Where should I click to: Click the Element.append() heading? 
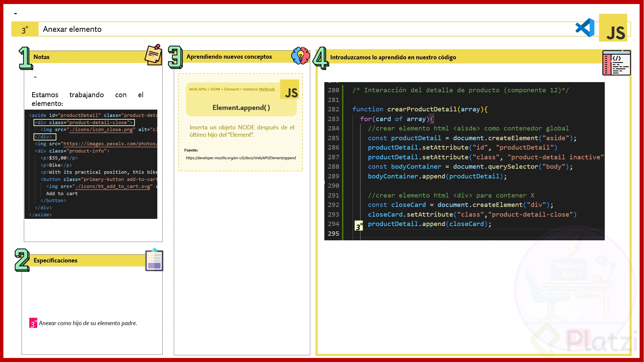(241, 108)
